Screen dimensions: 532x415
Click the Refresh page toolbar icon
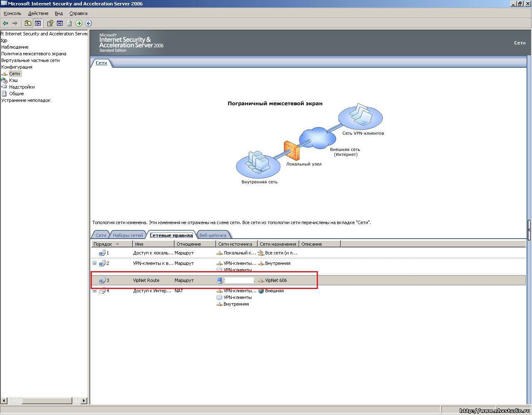tap(69, 23)
